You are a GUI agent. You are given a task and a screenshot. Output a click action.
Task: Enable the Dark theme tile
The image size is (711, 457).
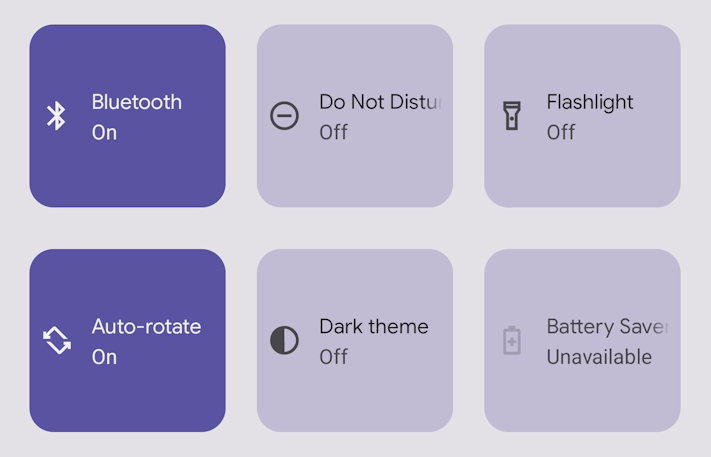click(355, 340)
